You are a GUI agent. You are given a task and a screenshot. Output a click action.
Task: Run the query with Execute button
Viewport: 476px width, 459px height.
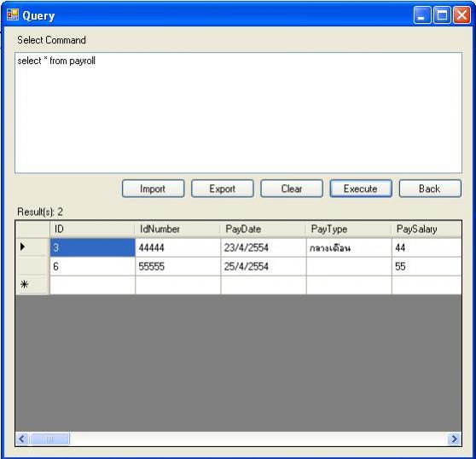tap(361, 189)
